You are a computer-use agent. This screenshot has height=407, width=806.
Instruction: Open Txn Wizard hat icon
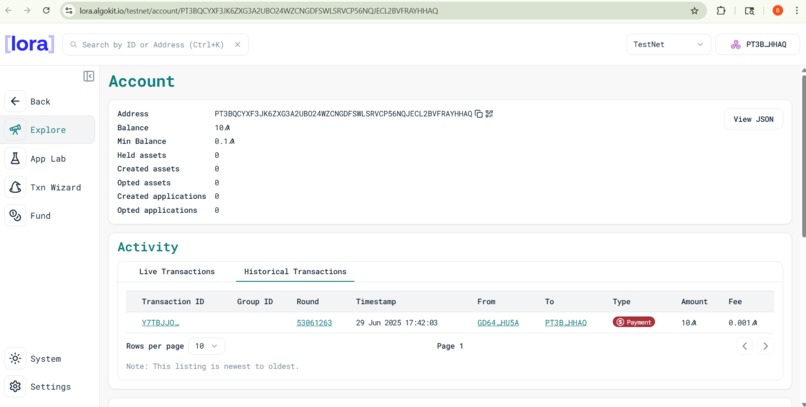point(15,187)
